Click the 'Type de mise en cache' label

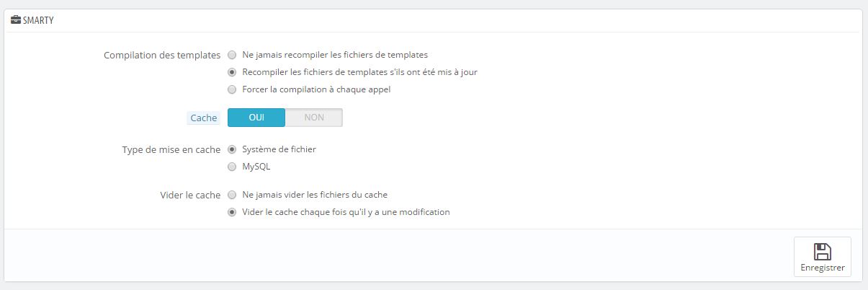coord(171,149)
